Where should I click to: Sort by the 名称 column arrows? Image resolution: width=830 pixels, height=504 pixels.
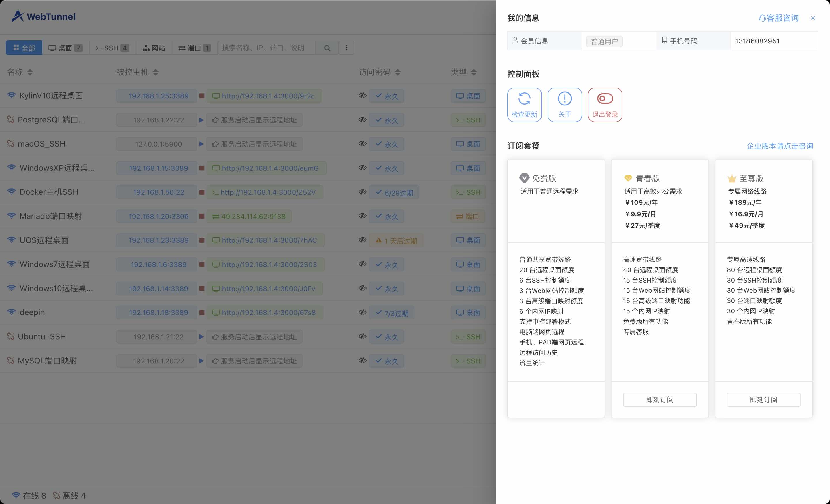point(30,72)
